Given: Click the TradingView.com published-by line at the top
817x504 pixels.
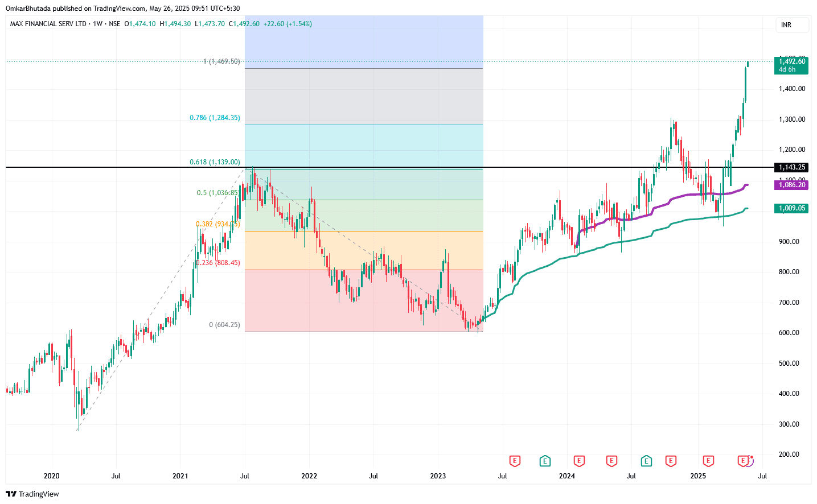Looking at the screenshot, I should [122, 9].
